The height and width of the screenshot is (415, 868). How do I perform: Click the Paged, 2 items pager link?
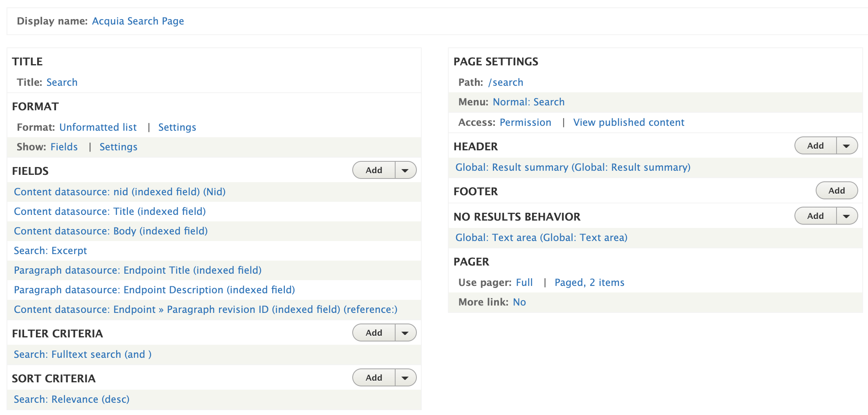pos(589,283)
